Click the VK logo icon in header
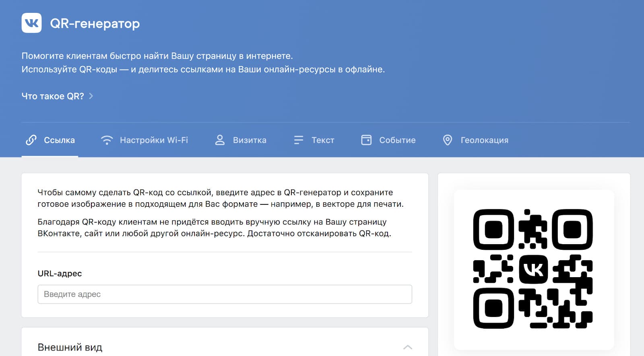Viewport: 644px width, 356px height. pyautogui.click(x=31, y=23)
